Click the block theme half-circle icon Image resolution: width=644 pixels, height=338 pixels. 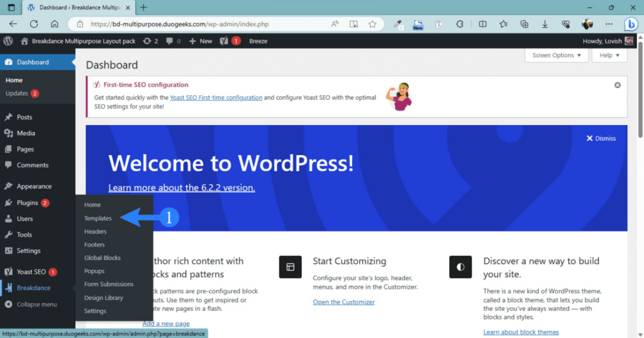point(460,267)
